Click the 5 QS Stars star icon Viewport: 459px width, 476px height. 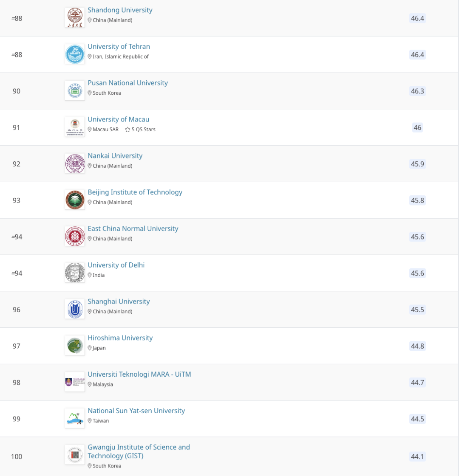coord(127,130)
